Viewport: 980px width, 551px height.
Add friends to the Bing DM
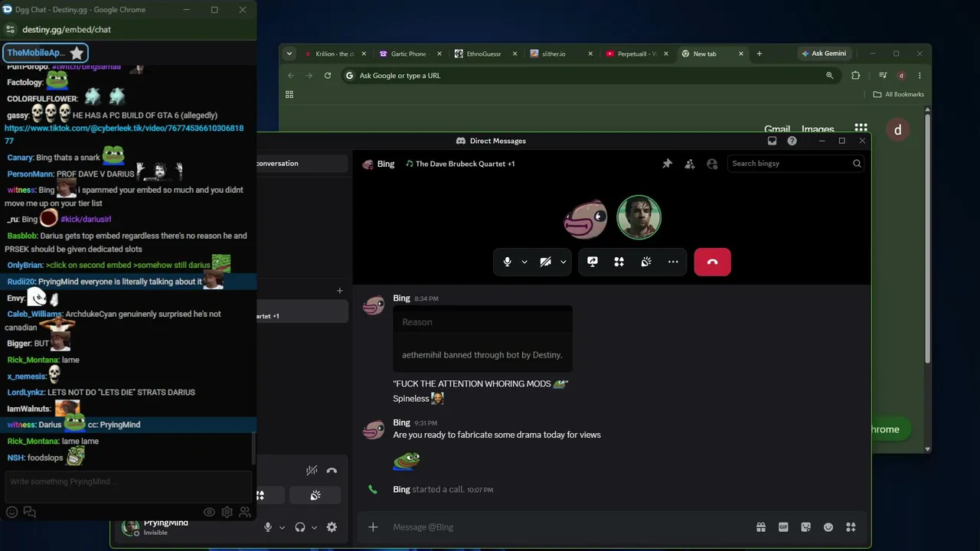point(690,164)
